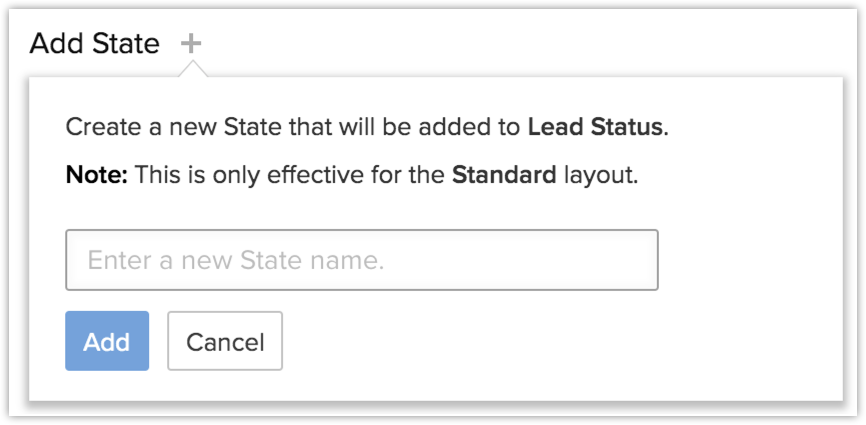Screen dimensions: 866x425
Task: Click the 'Enter a new State name.' placeholder
Action: [236, 261]
